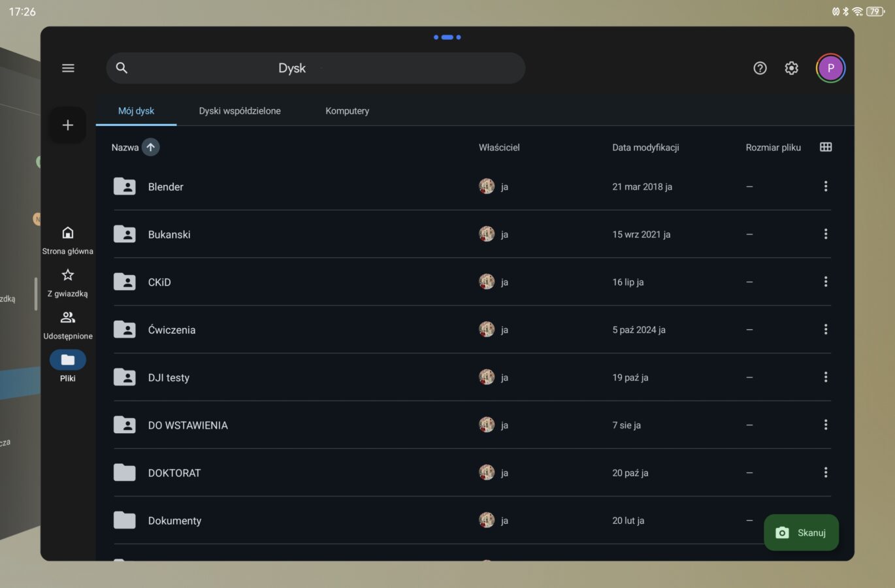Switch to grid view layout
This screenshot has width=895, height=588.
pos(826,147)
